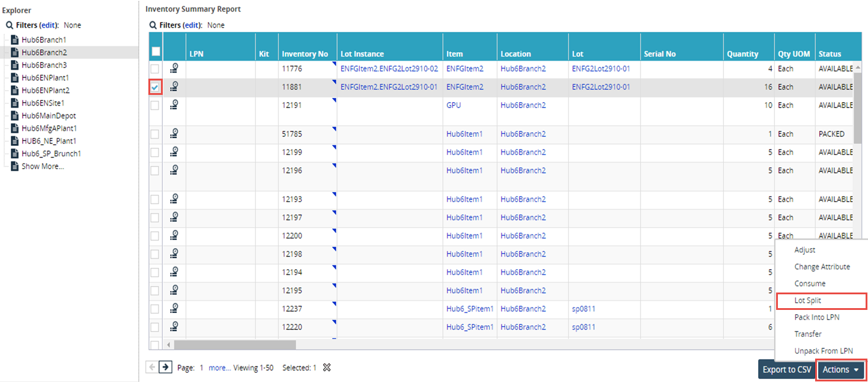Image resolution: width=868 pixels, height=382 pixels.
Task: Select Hub6Branch3 in Explorer tree
Action: [x=44, y=65]
